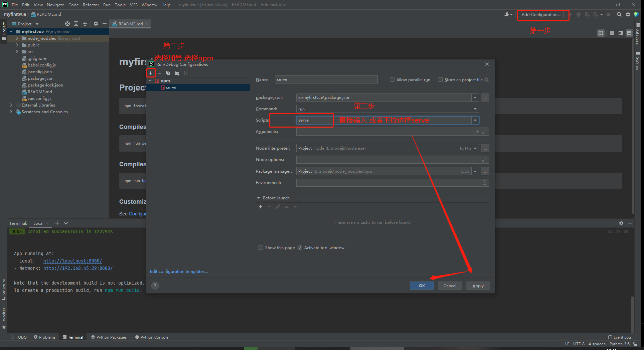644x350 pixels.
Task: Collapse all in Project panel
Action: click(85, 24)
